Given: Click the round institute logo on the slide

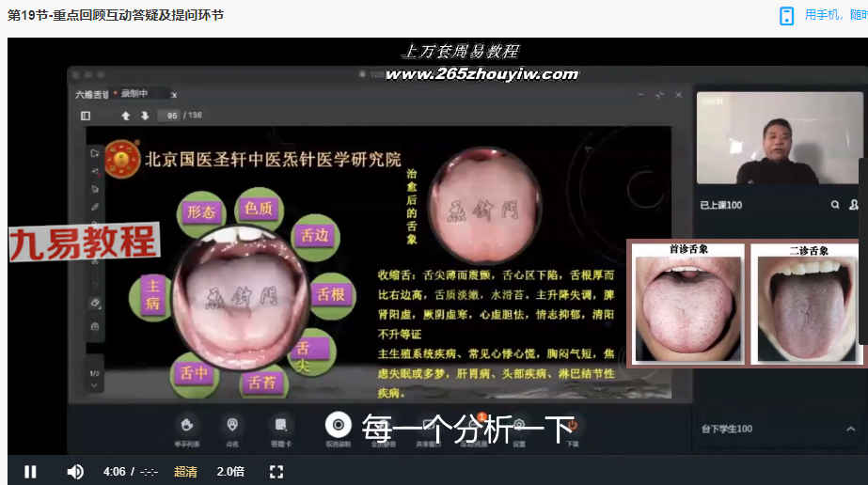Looking at the screenshot, I should (x=122, y=159).
